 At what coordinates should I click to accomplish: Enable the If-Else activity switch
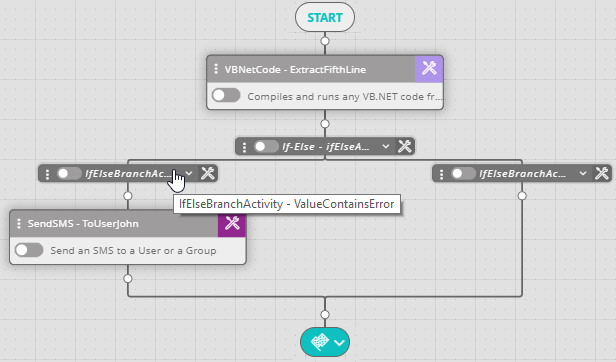pos(266,147)
